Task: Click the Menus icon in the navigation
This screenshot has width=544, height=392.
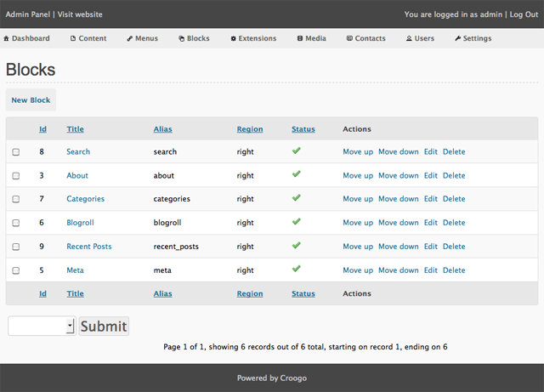Action: (x=130, y=38)
